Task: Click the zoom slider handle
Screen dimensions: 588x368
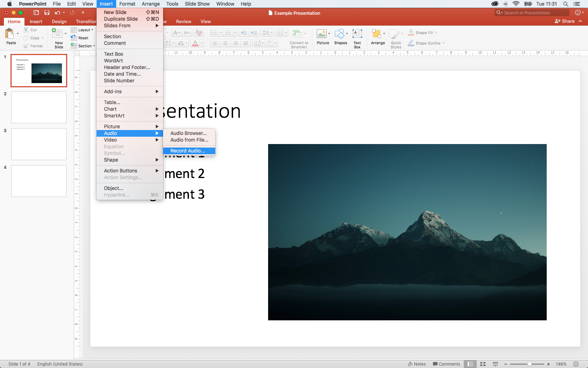Action: 530,364
